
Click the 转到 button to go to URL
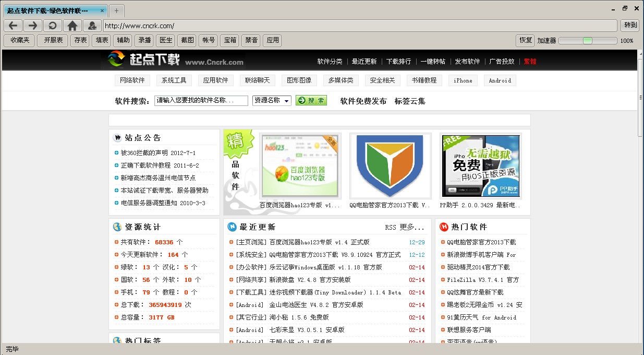pos(629,25)
